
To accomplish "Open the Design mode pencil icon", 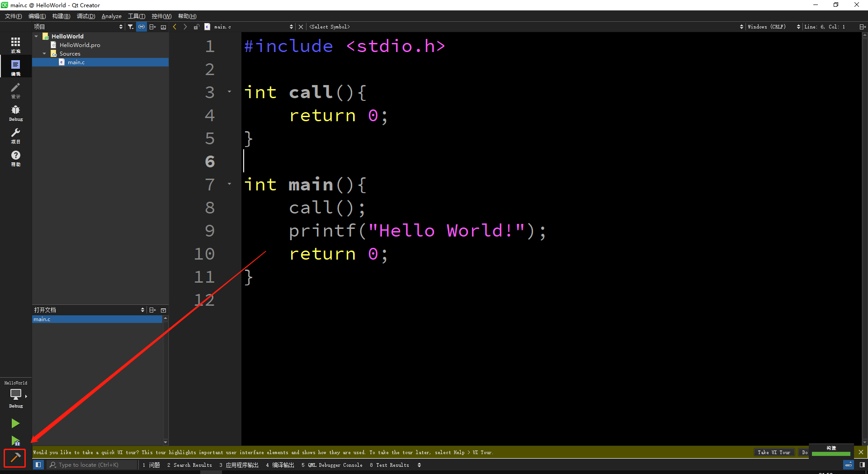I will 15,90.
